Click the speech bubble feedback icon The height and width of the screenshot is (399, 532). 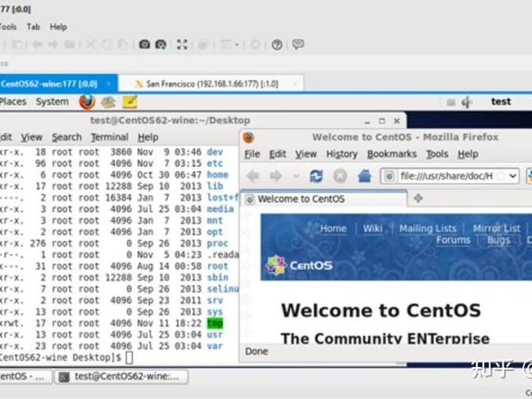(x=298, y=45)
